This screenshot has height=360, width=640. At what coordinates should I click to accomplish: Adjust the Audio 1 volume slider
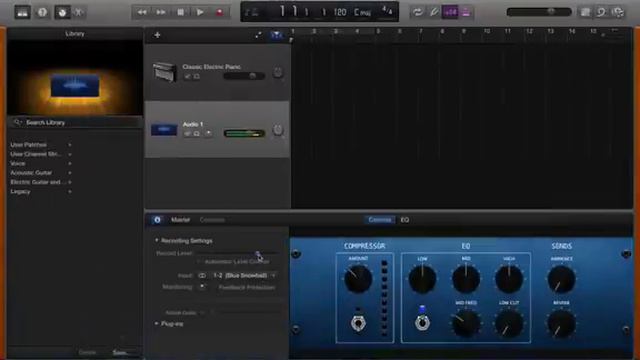tap(244, 133)
